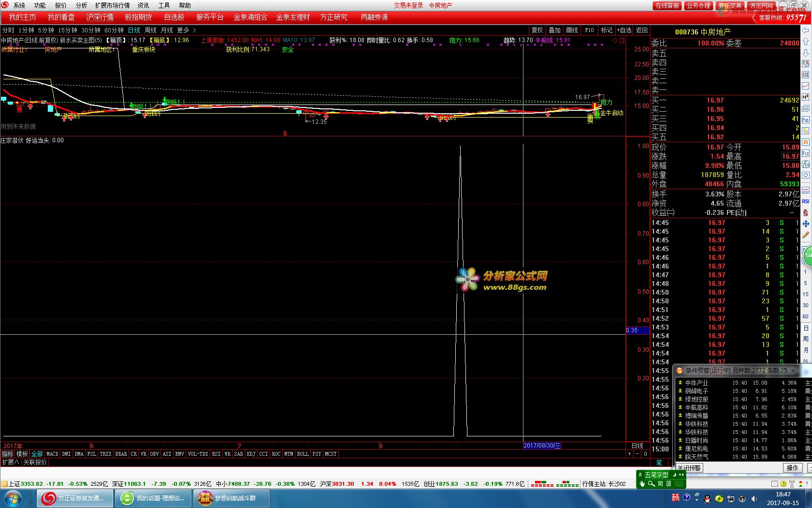Select the 模板 tab
The height and width of the screenshot is (508, 812).
(x=22, y=454)
